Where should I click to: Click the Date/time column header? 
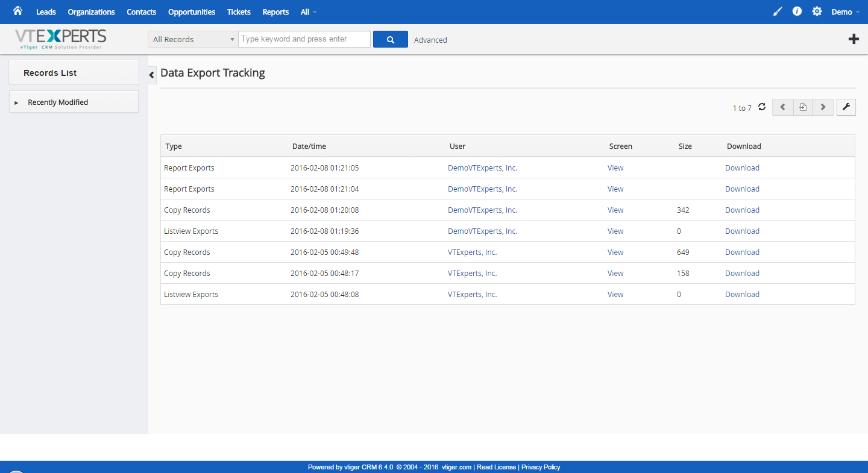coord(309,146)
